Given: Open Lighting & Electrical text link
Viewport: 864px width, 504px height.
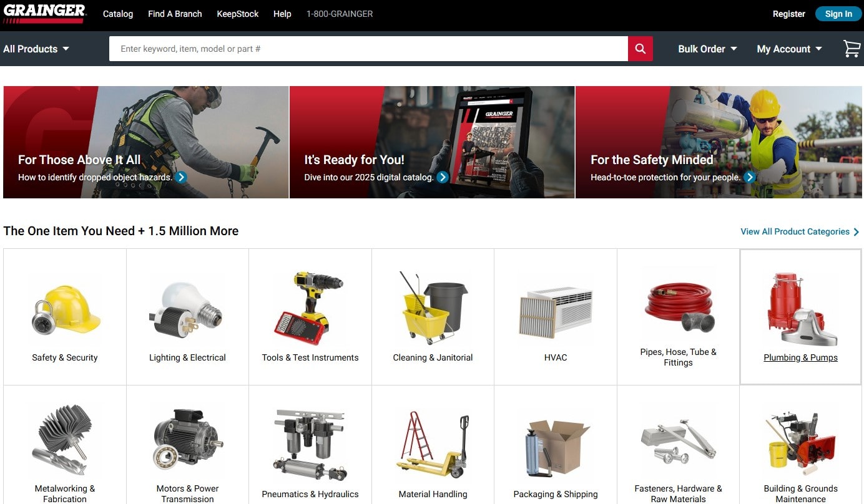Looking at the screenshot, I should 187,357.
